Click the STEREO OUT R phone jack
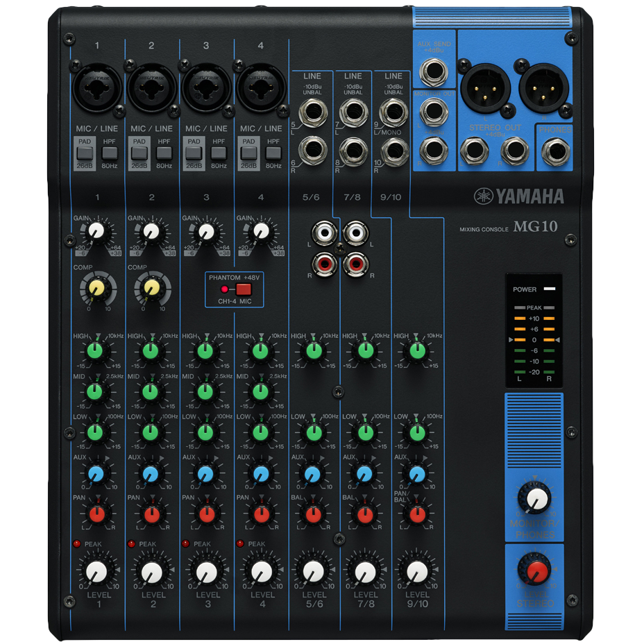This screenshot has width=644, height=644. coord(515,150)
